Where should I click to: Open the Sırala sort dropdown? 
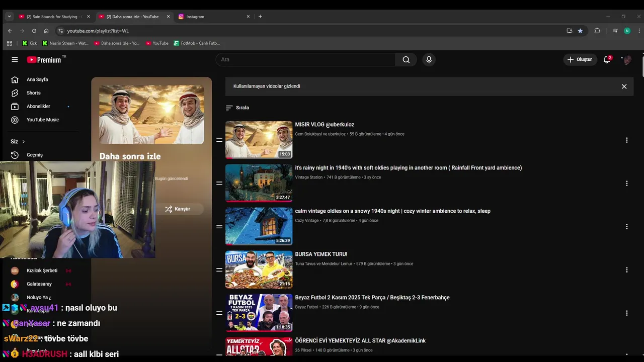[x=237, y=108]
